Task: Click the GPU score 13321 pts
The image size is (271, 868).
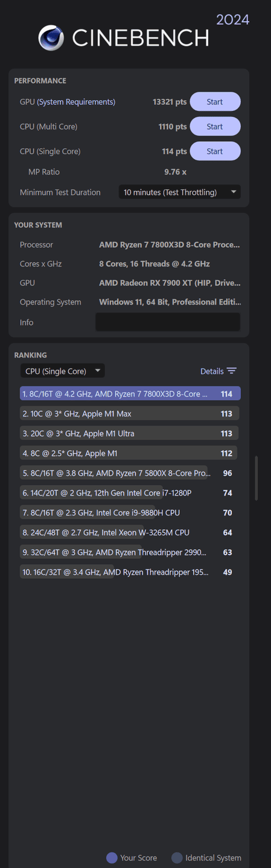Action: pos(170,102)
